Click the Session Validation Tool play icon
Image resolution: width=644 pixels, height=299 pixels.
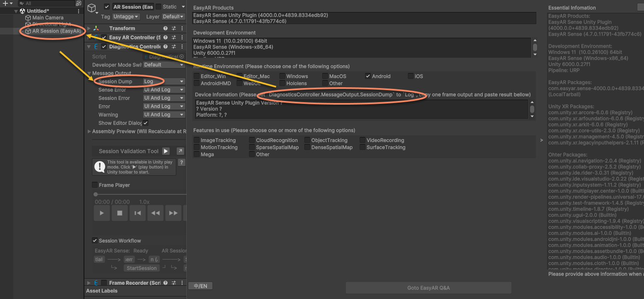click(x=166, y=151)
